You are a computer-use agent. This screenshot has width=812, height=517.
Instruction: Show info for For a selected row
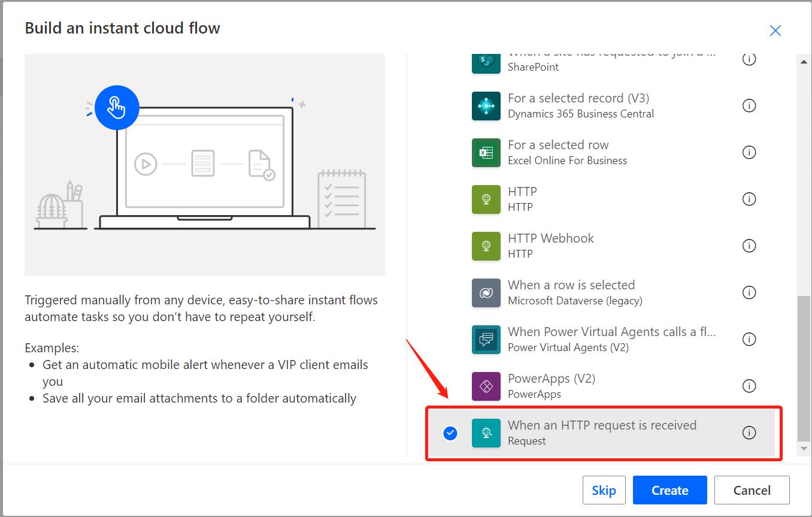tap(749, 152)
